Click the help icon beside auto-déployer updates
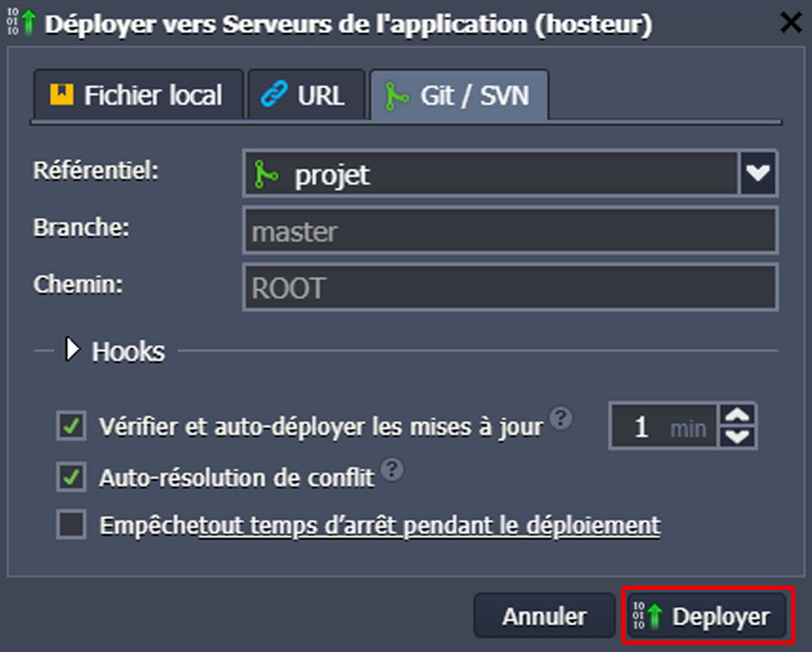Viewport: 812px width, 652px height. (x=561, y=418)
